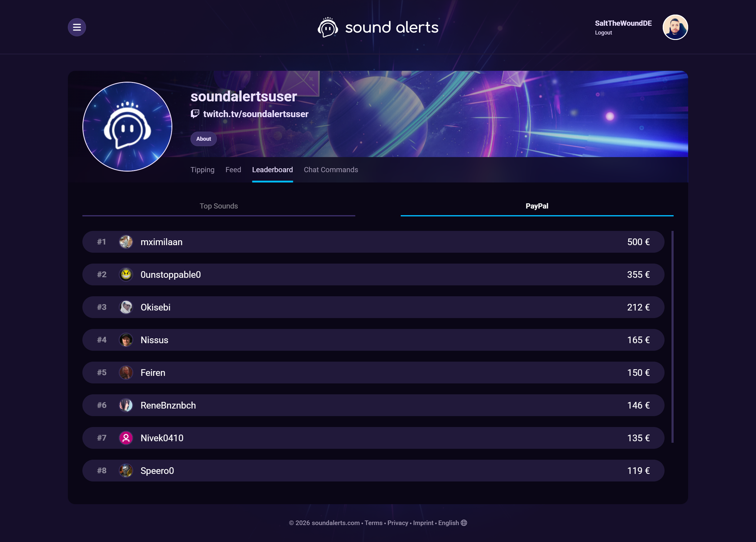Switch to the Feed tab
The width and height of the screenshot is (756, 542).
click(233, 169)
